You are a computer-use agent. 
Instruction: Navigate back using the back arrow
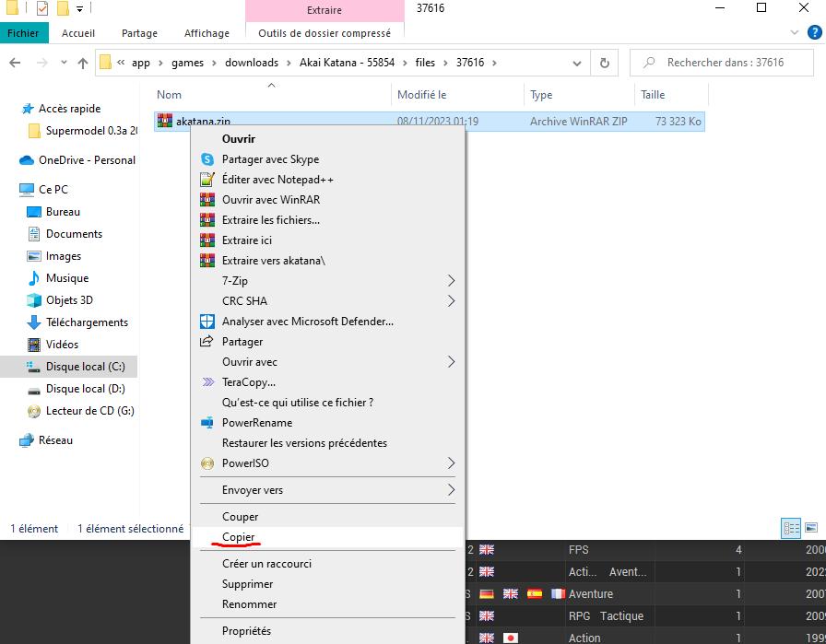tap(17, 62)
